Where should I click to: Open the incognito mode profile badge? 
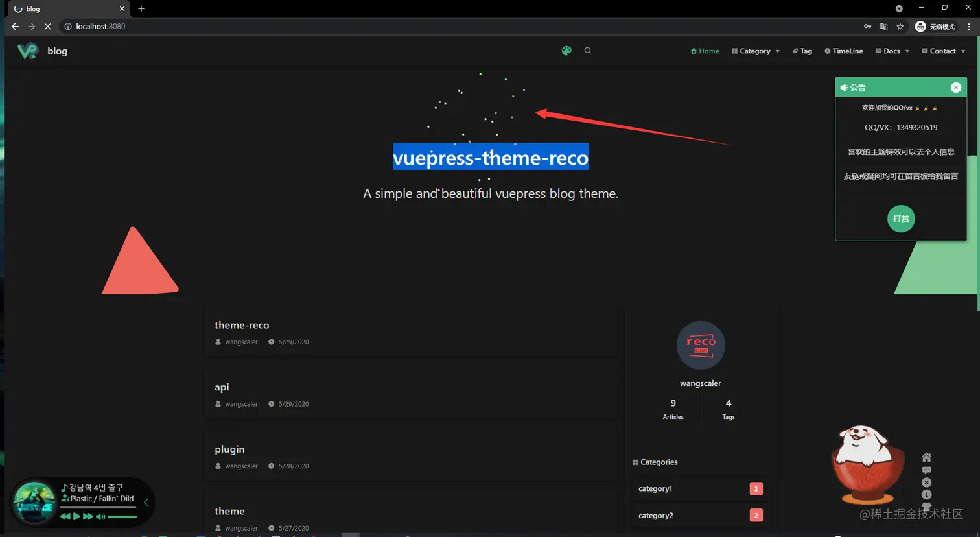click(x=935, y=27)
